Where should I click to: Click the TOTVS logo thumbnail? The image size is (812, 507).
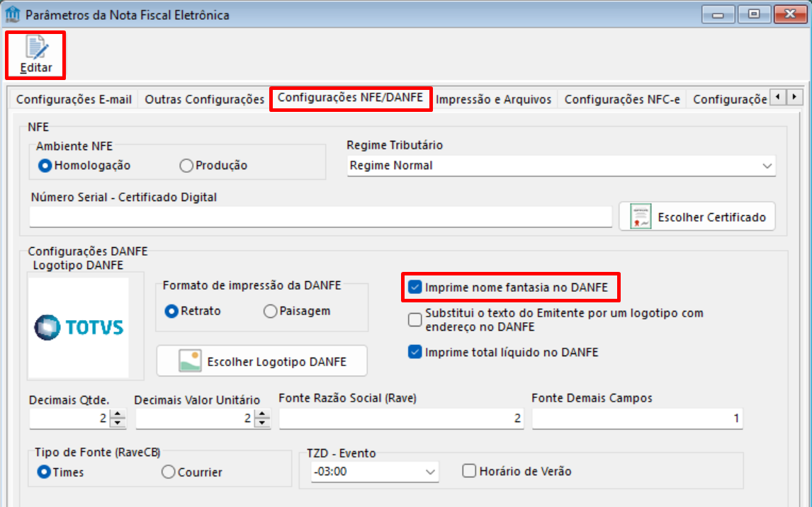tap(79, 327)
